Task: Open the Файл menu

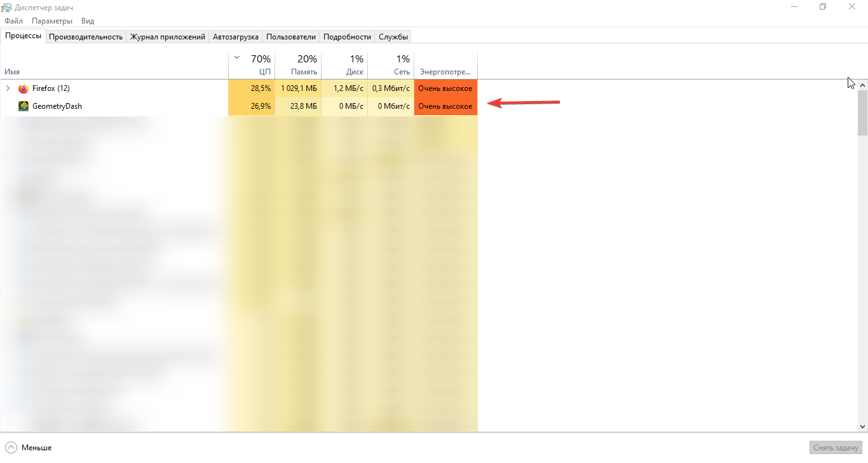Action: (13, 21)
